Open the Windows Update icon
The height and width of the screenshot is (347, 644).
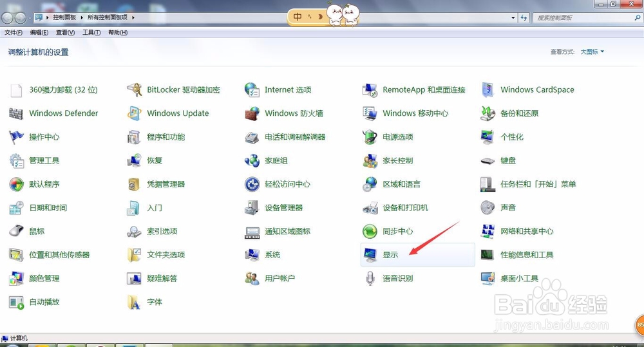[x=135, y=113]
